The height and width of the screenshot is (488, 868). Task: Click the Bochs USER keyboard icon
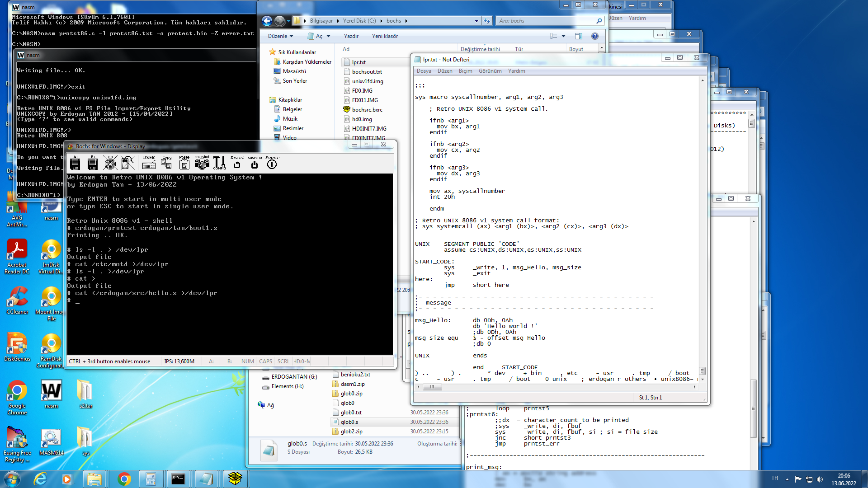tap(148, 163)
